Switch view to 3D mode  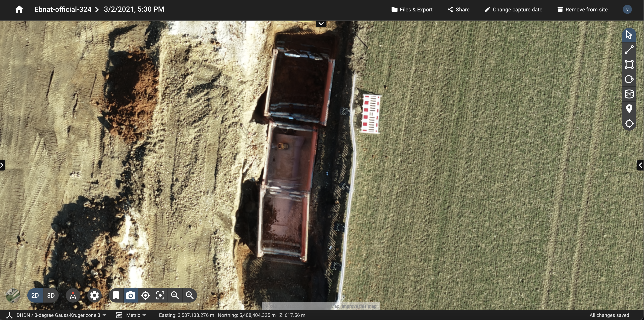pyautogui.click(x=51, y=296)
